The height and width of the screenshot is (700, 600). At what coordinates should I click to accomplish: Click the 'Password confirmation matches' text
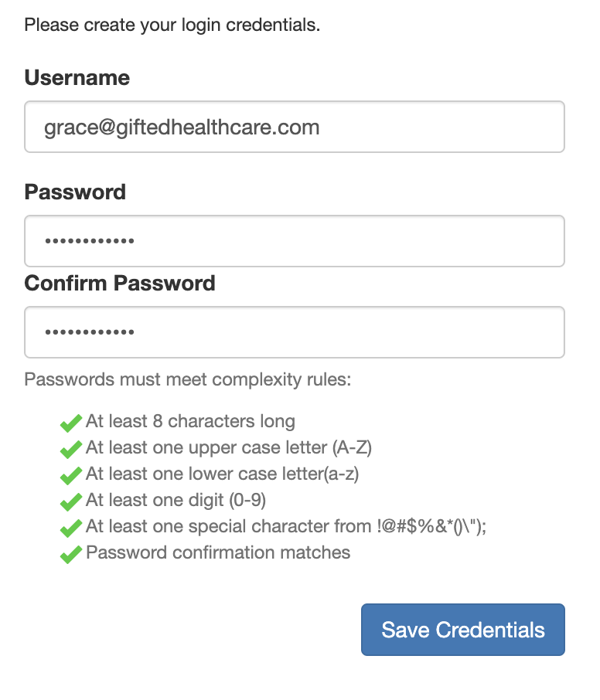(218, 553)
